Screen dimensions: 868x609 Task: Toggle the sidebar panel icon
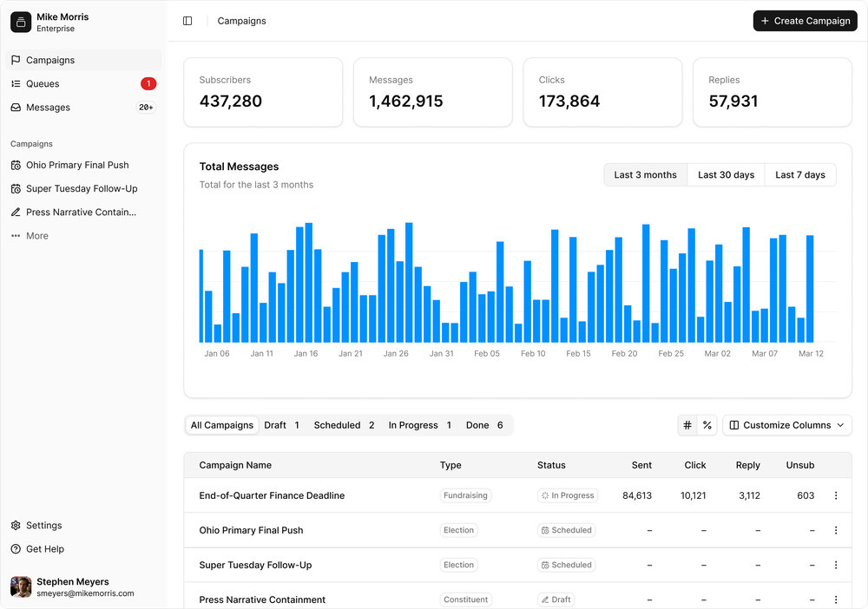click(x=187, y=21)
